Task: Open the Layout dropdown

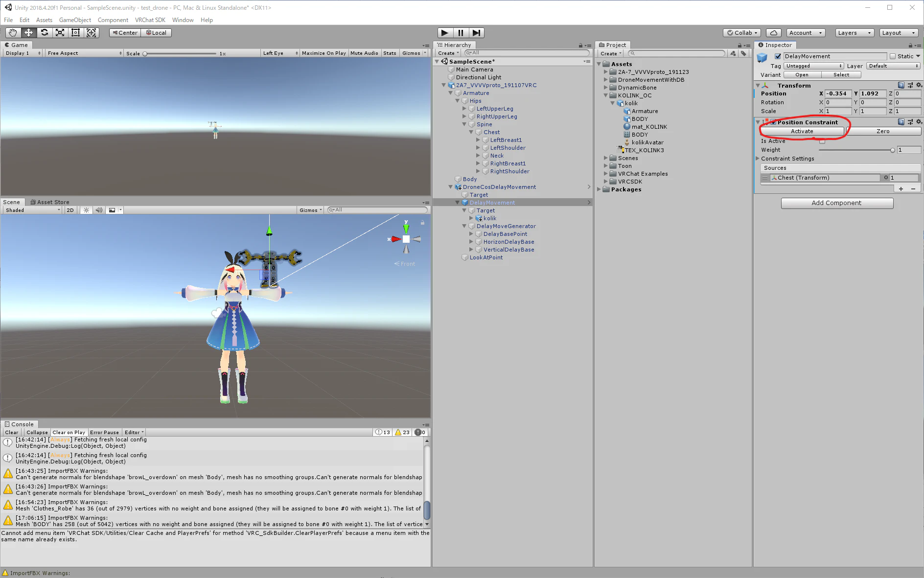Action: pyautogui.click(x=899, y=33)
